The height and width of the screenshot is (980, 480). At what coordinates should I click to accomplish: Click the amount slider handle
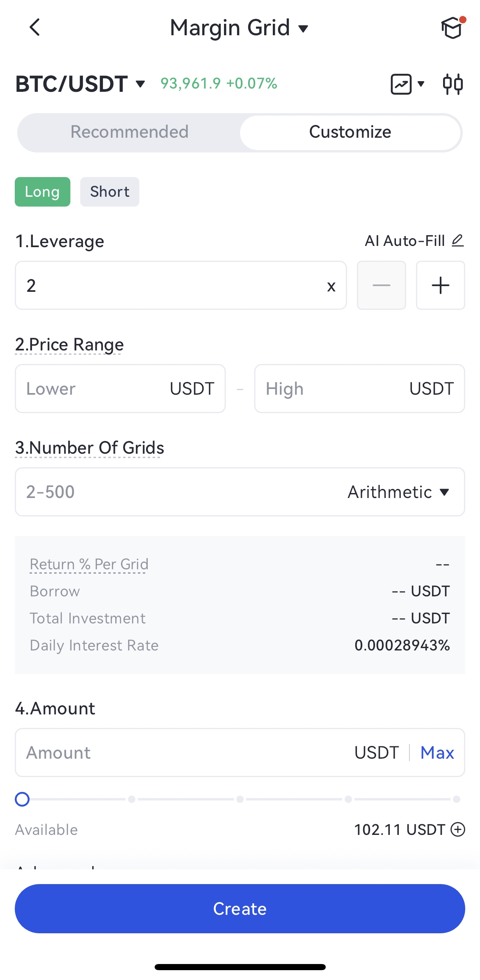(22, 799)
